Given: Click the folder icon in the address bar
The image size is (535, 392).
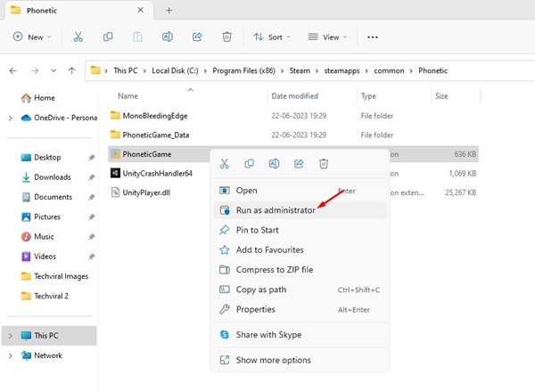Looking at the screenshot, I should point(95,70).
